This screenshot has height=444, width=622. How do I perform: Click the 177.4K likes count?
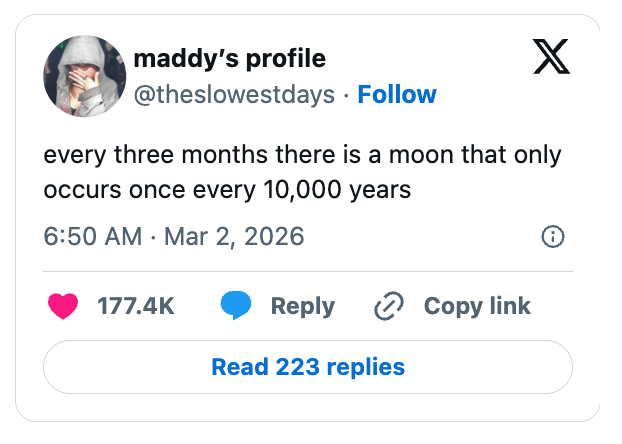click(x=135, y=306)
